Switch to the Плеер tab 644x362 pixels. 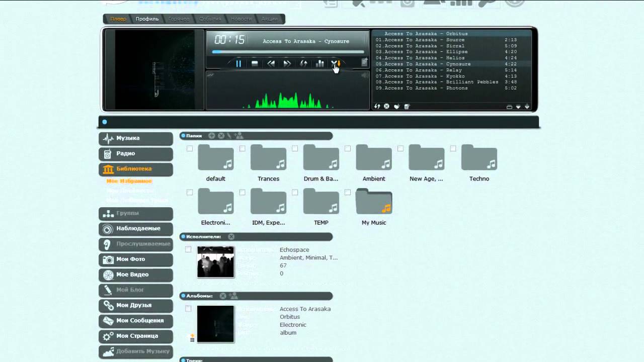pos(118,19)
